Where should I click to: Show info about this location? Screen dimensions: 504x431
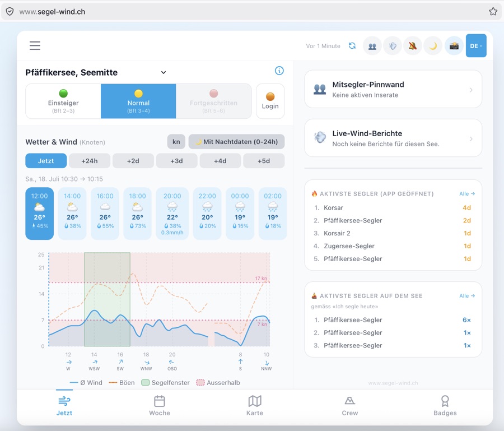click(x=279, y=71)
